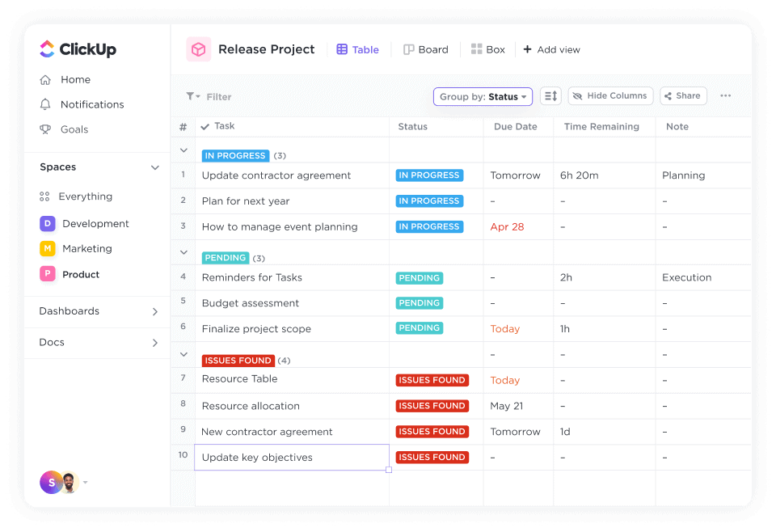This screenshot has height=532, width=776.
Task: Collapse the IN PROGRESS group
Action: (x=183, y=150)
